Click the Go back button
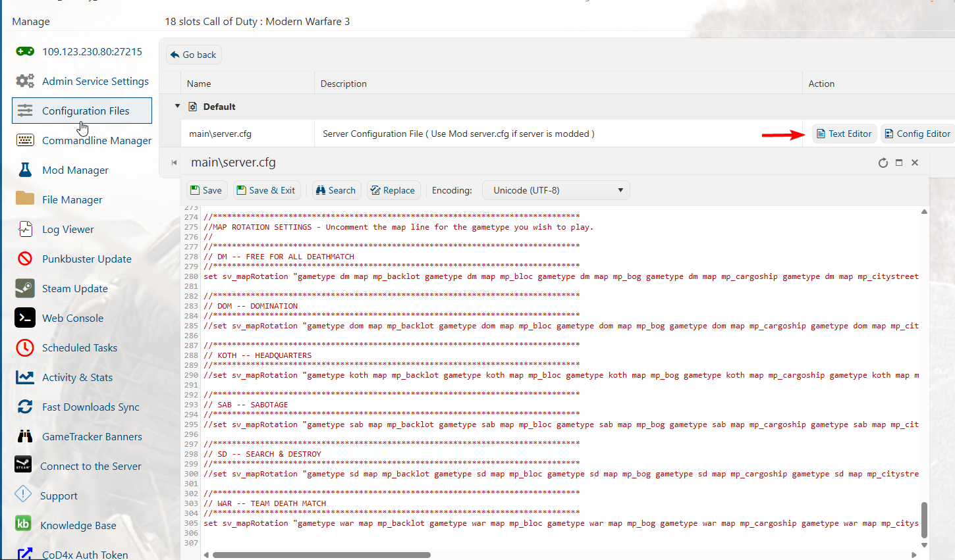Viewport: 955px width, 560px height. [x=194, y=55]
